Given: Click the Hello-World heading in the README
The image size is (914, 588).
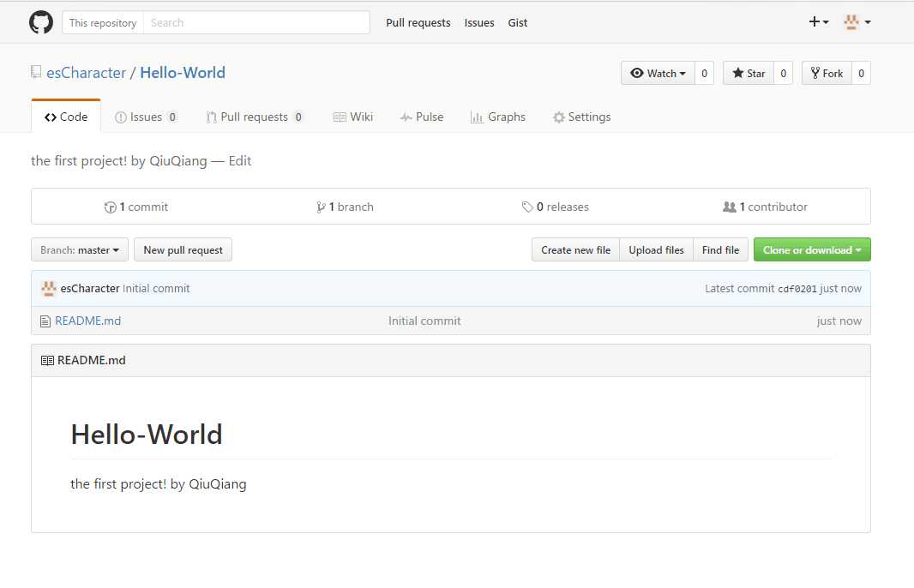Looking at the screenshot, I should point(147,435).
